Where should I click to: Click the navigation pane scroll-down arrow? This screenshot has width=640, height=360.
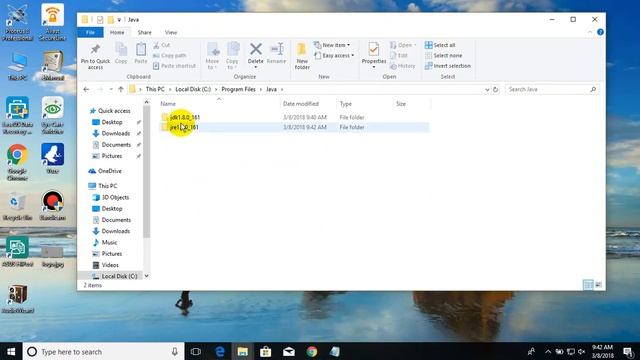(147, 276)
